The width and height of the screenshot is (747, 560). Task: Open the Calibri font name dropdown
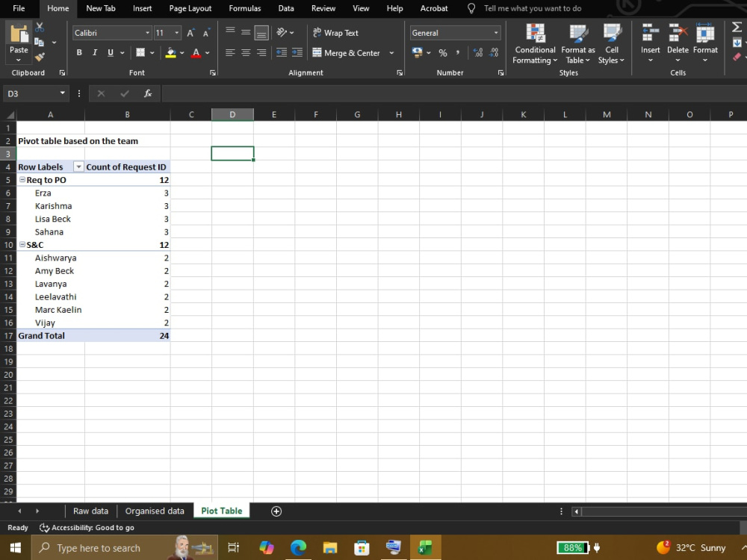pyautogui.click(x=147, y=33)
